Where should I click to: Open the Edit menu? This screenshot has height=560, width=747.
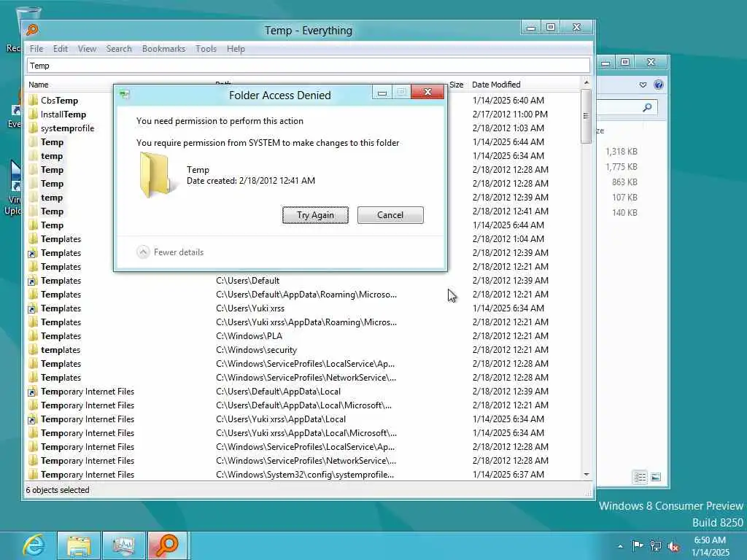click(x=60, y=49)
